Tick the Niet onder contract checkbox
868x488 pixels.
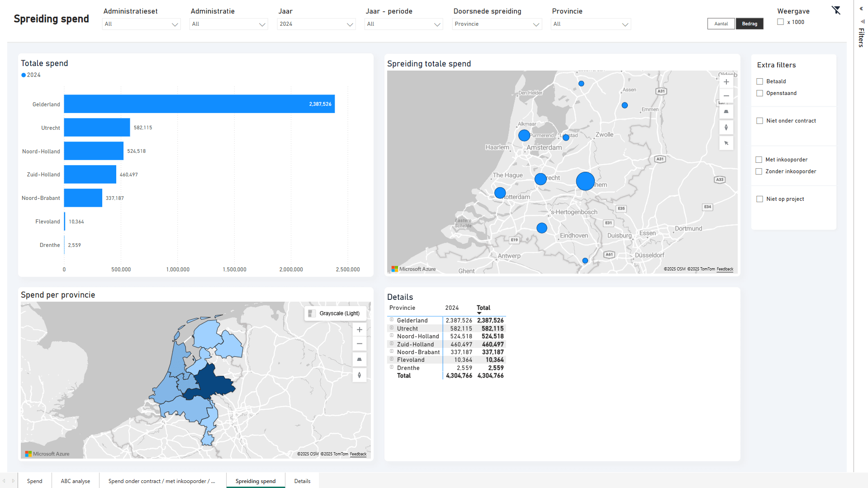click(x=760, y=121)
